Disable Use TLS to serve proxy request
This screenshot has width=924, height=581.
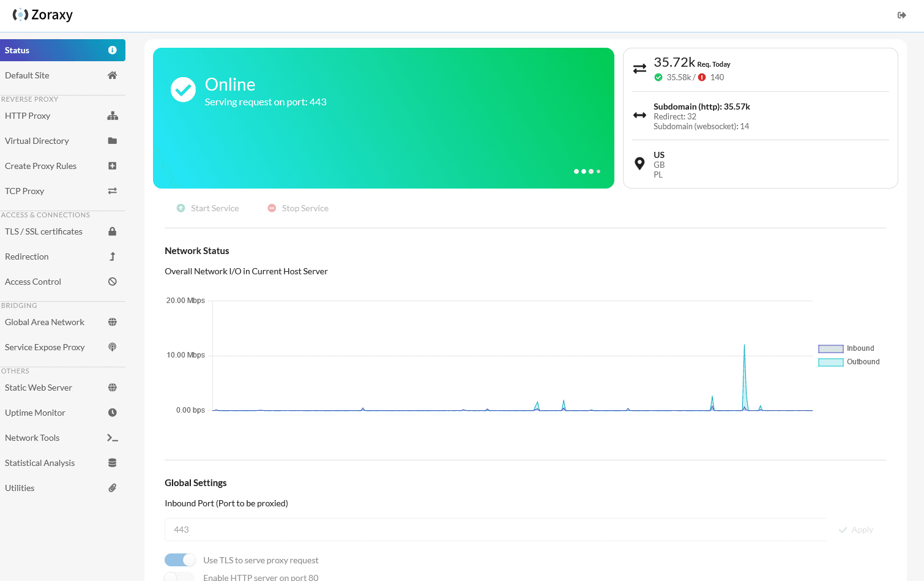180,560
